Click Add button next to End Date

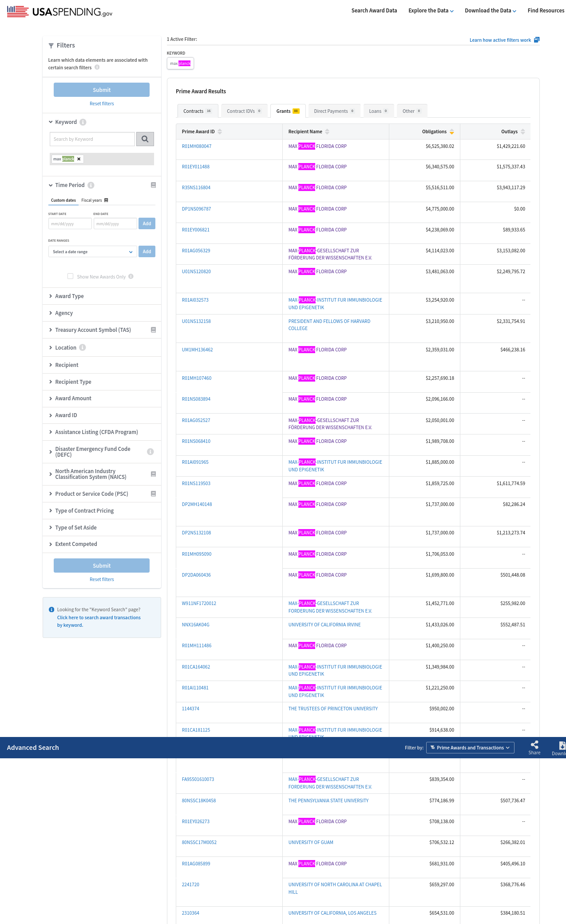(147, 223)
